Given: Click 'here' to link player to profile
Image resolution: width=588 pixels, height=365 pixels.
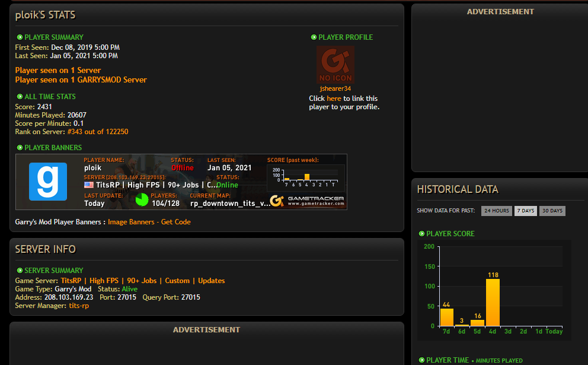Looking at the screenshot, I should (x=334, y=99).
